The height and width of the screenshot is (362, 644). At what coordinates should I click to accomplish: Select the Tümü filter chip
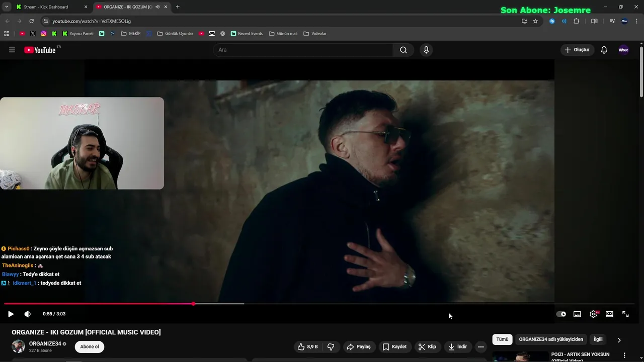pos(502,339)
